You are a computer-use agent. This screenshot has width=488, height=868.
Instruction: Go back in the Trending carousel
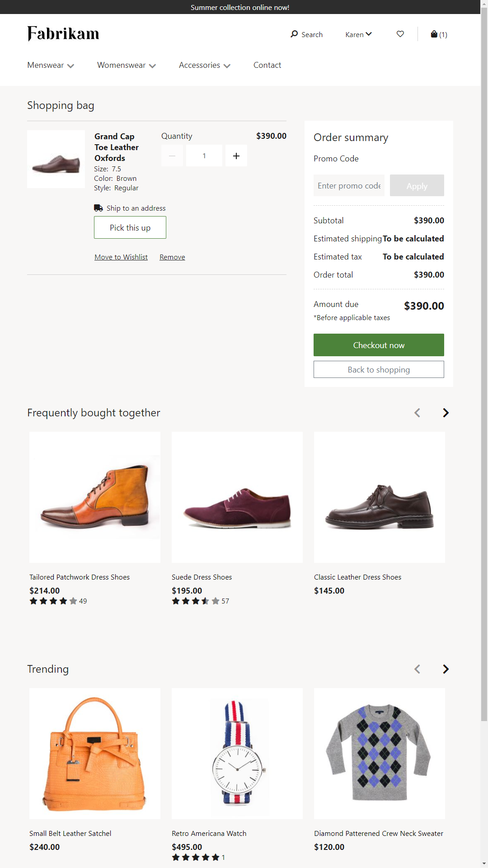pos(417,669)
